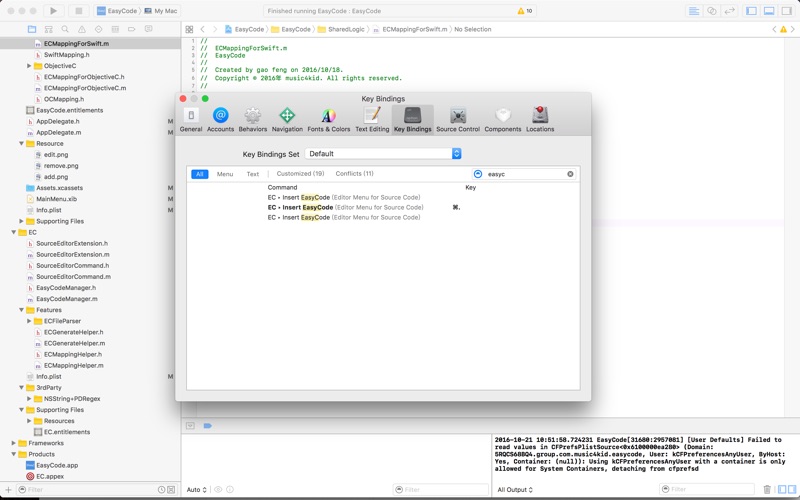Select the Text filter button
800x500 pixels.
point(253,174)
